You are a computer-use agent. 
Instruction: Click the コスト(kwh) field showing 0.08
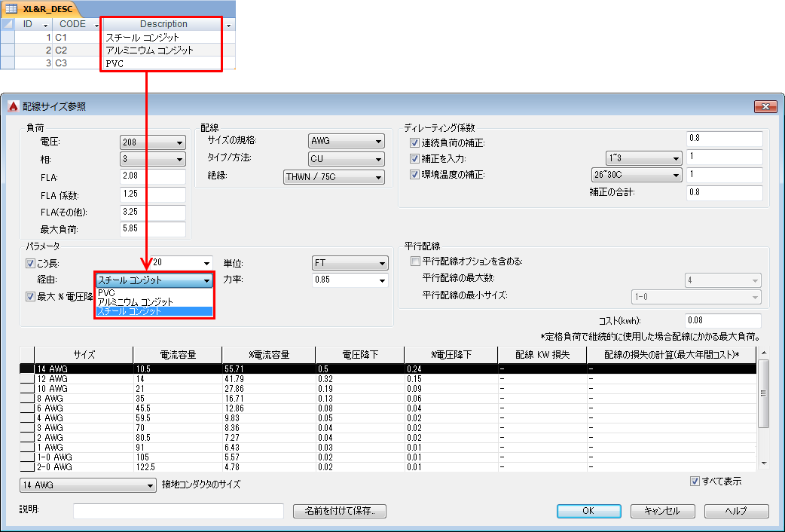pyautogui.click(x=723, y=320)
